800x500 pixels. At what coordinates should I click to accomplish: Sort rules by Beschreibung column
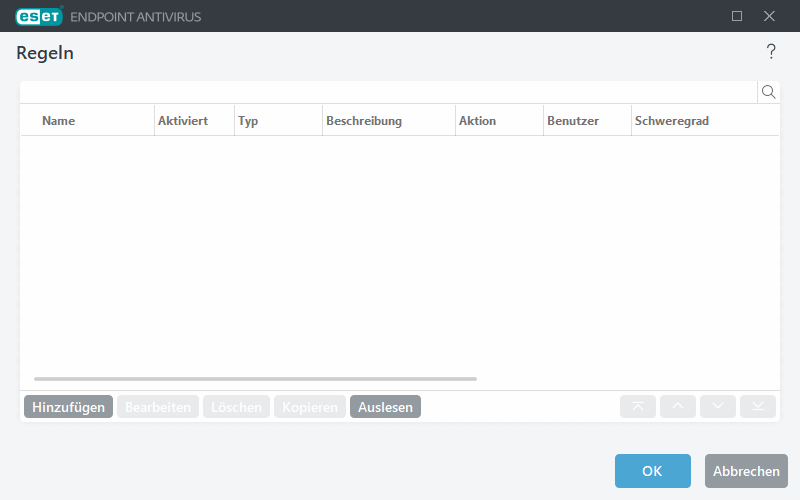click(363, 121)
